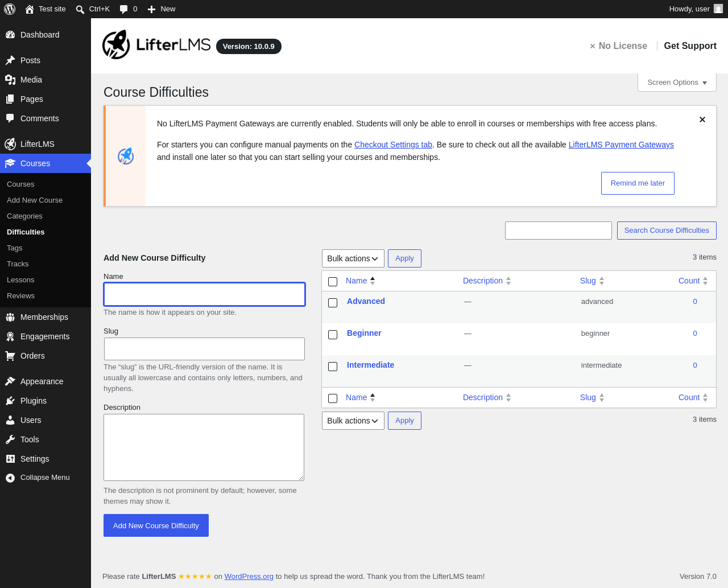Open the Categories submenu item
Screen dimensions: 728x588
(24, 216)
